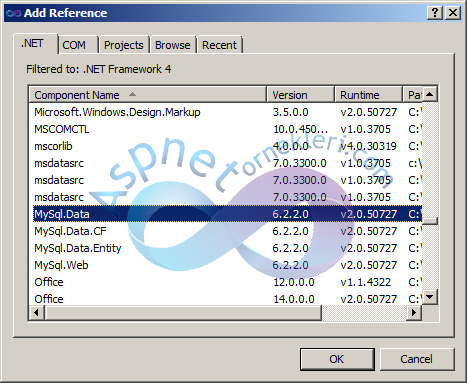
Task: Click the vertical scrollbar thumb
Action: tap(430, 221)
